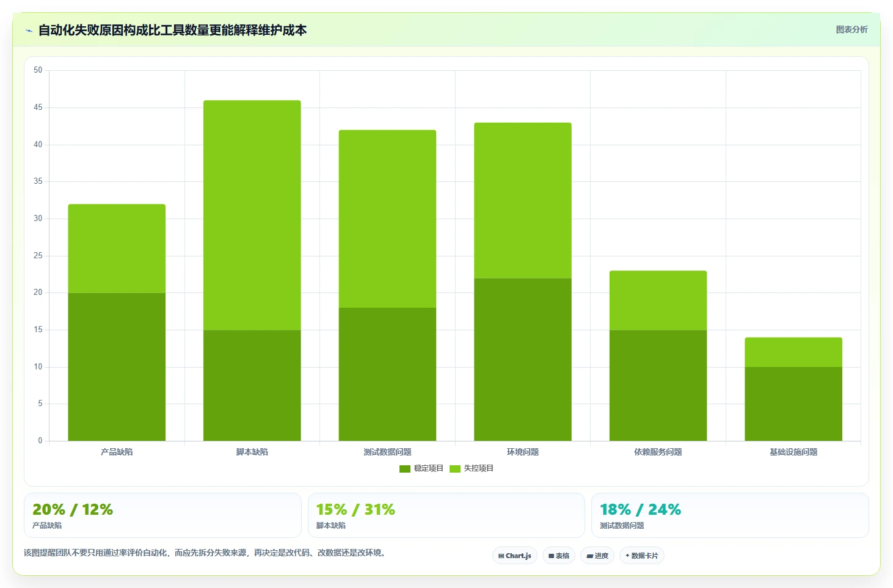Click the 产品缺陷 x-axis label
The image size is (893, 588).
point(117,452)
